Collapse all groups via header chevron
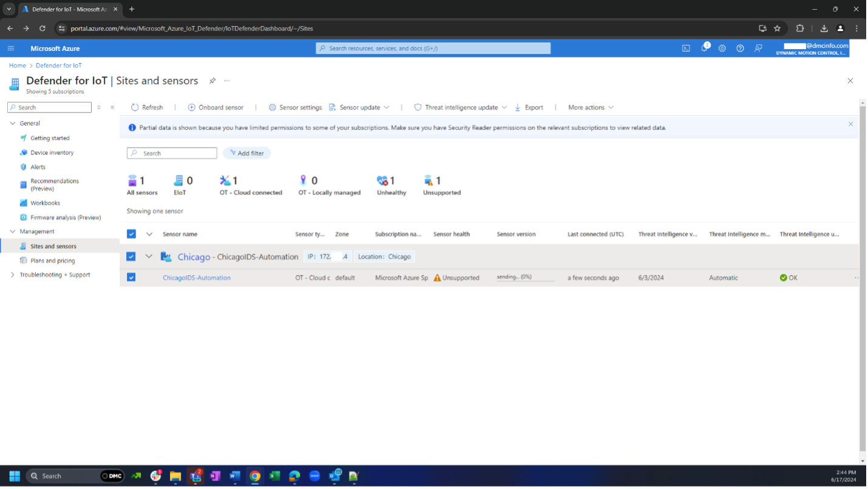 [149, 234]
